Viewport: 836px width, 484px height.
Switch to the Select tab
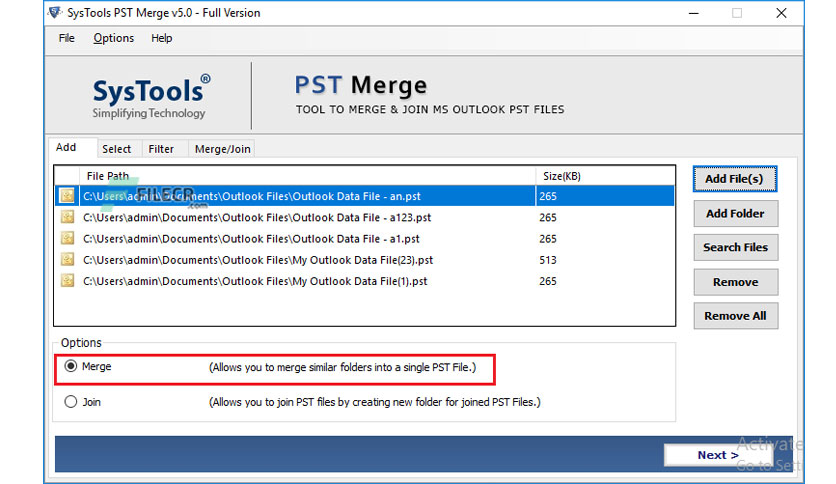tap(117, 149)
